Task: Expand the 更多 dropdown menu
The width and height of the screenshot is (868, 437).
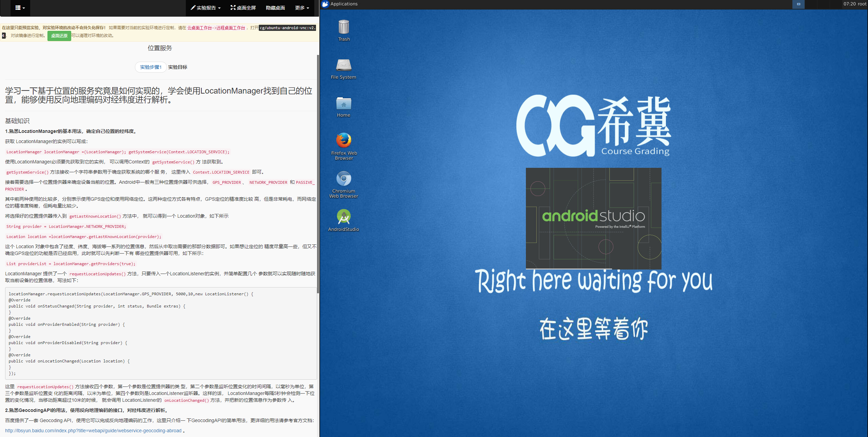Action: (x=302, y=8)
